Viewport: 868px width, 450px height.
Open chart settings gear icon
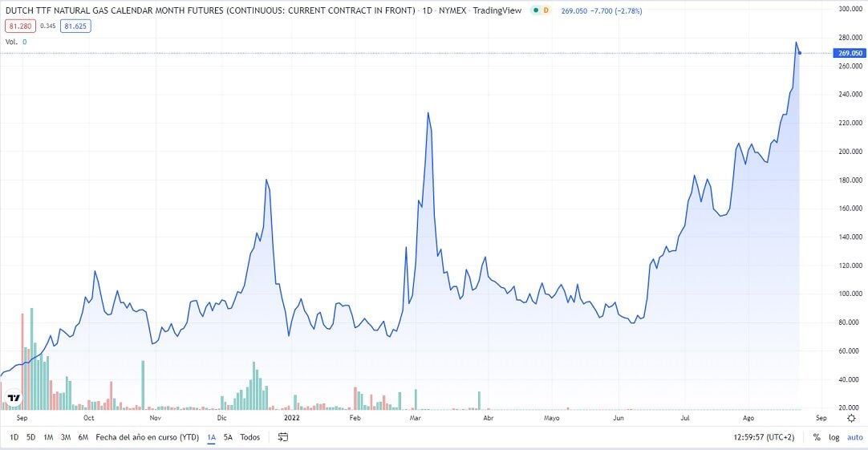pos(851,418)
